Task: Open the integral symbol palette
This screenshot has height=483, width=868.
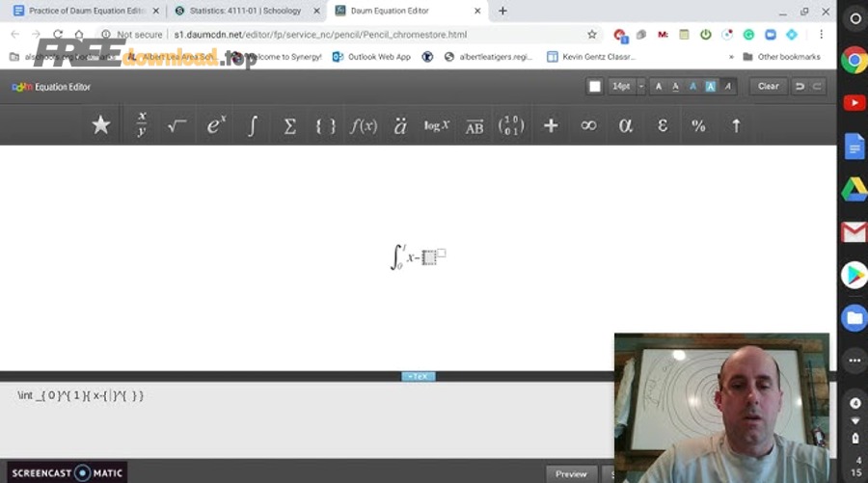Action: point(252,125)
